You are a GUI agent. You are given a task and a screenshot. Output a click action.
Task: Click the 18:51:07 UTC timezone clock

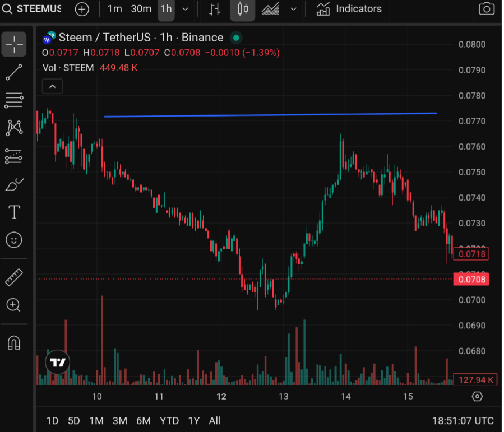pos(463,421)
